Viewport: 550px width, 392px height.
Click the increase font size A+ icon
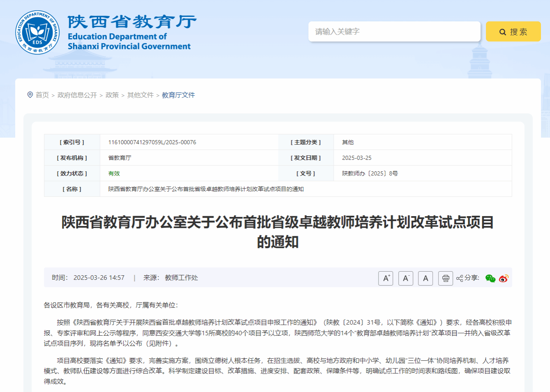[x=386, y=278]
